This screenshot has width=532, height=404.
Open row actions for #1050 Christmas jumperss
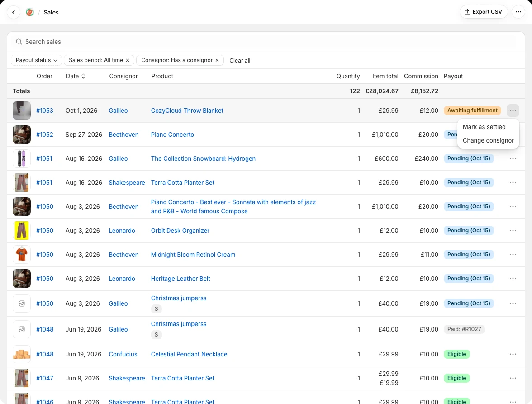513,303
